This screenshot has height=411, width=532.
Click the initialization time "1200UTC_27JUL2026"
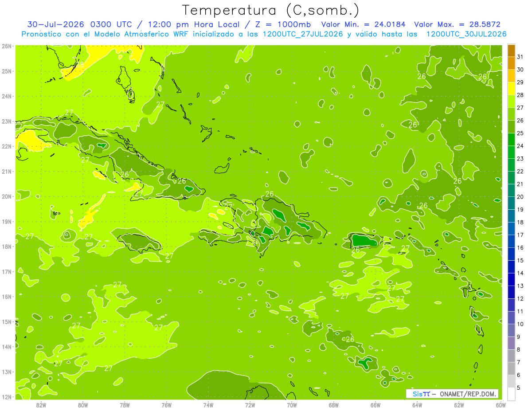(x=302, y=34)
